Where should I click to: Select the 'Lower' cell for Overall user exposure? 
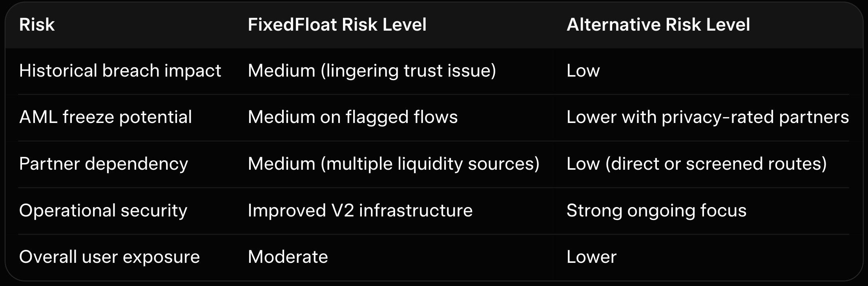pos(591,257)
